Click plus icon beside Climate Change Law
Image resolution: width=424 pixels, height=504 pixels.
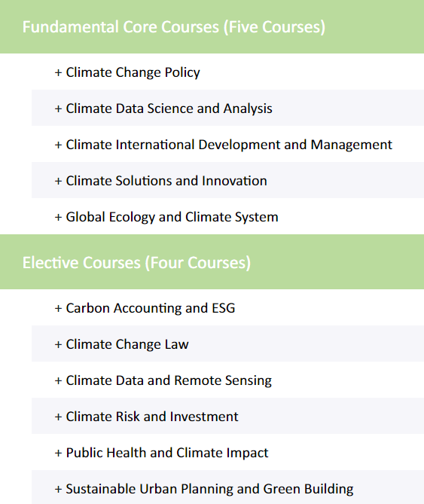tap(58, 344)
